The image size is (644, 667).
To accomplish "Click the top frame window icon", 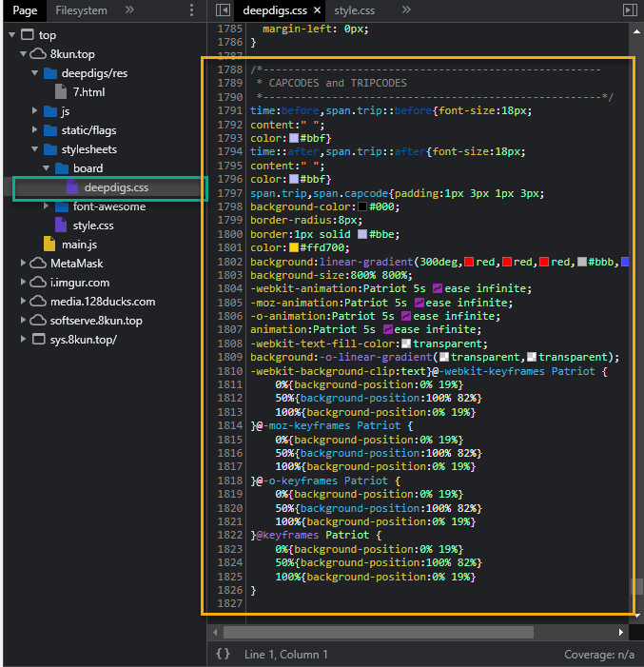I will pyautogui.click(x=28, y=35).
